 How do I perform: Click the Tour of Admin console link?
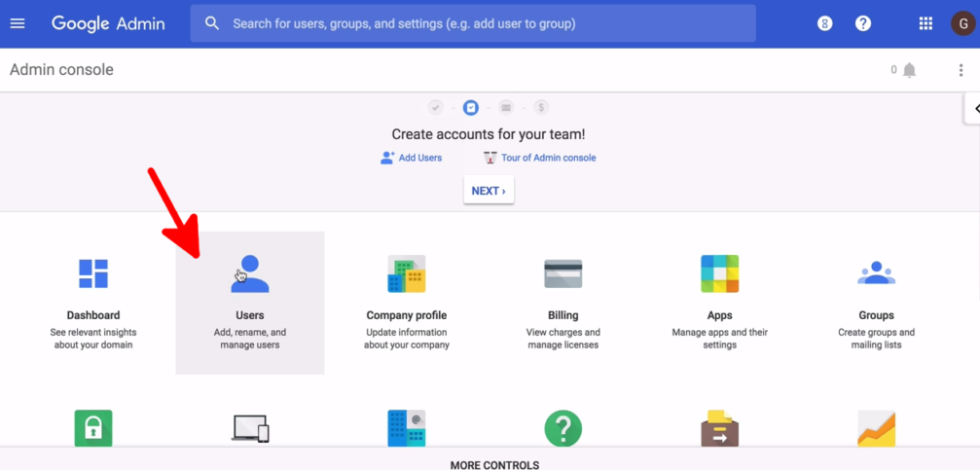pos(548,158)
